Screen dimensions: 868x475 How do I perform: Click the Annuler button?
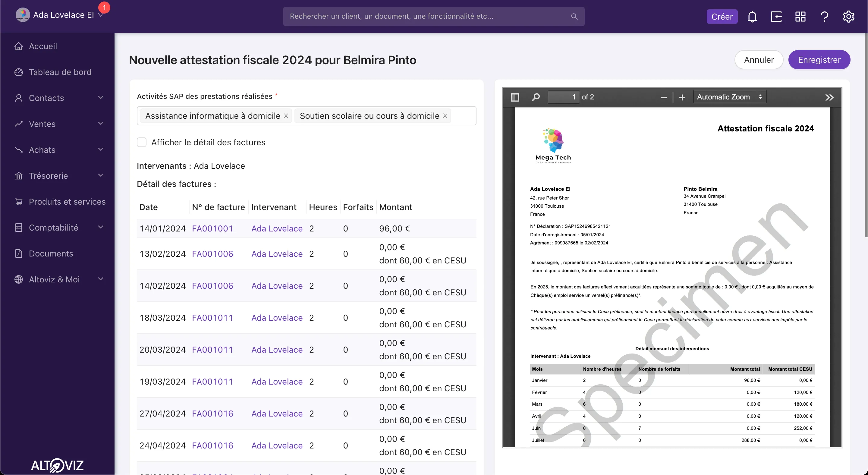(x=759, y=60)
